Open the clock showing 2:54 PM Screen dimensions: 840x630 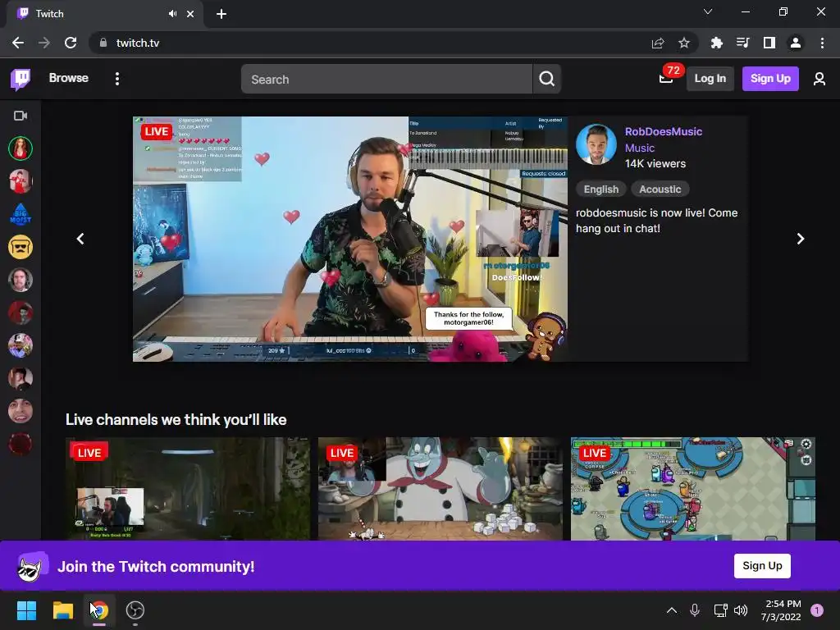[x=781, y=610]
